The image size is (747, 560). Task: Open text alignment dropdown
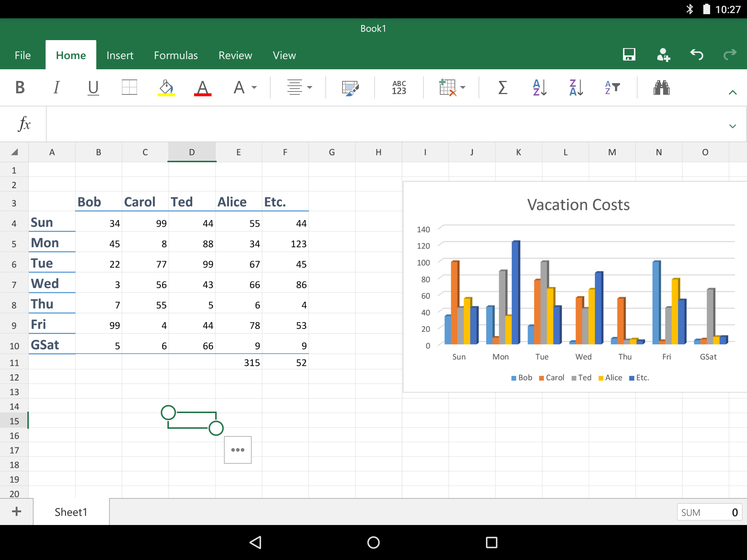coord(299,87)
